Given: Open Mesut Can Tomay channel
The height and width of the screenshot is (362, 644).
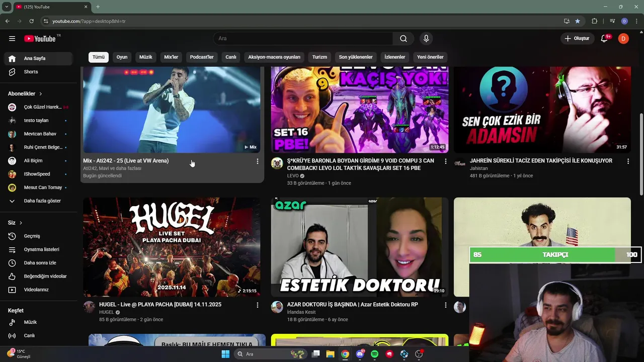Looking at the screenshot, I should (38, 188).
